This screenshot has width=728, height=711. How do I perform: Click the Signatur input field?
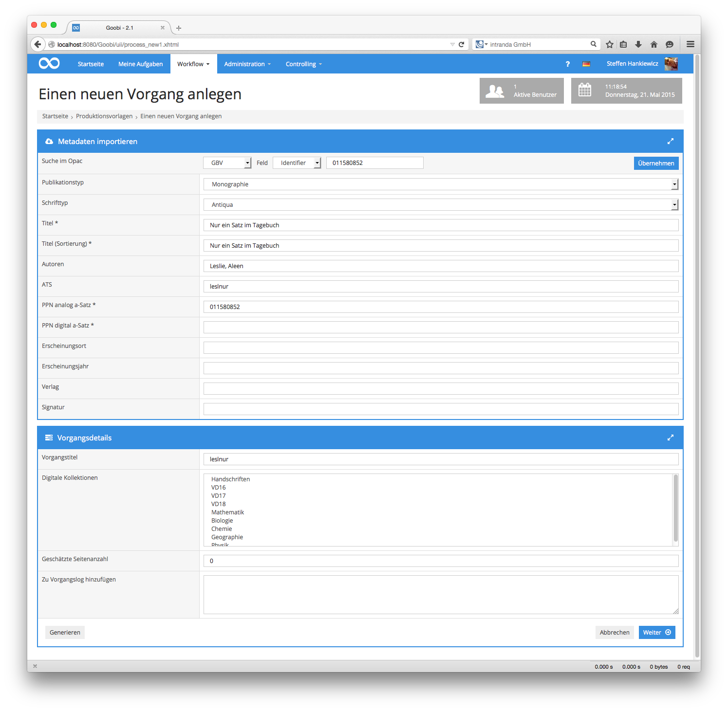point(441,409)
